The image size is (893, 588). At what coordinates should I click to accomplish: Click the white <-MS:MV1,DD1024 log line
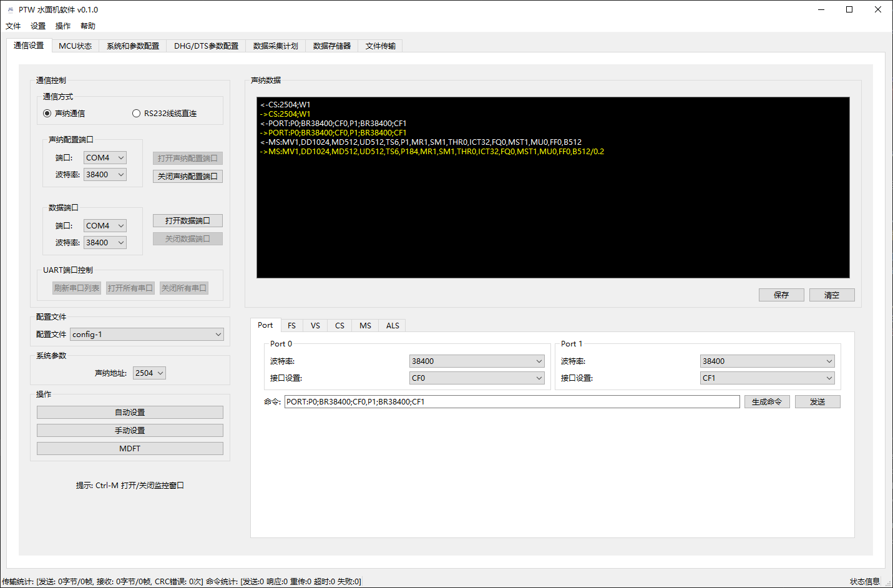pos(421,142)
